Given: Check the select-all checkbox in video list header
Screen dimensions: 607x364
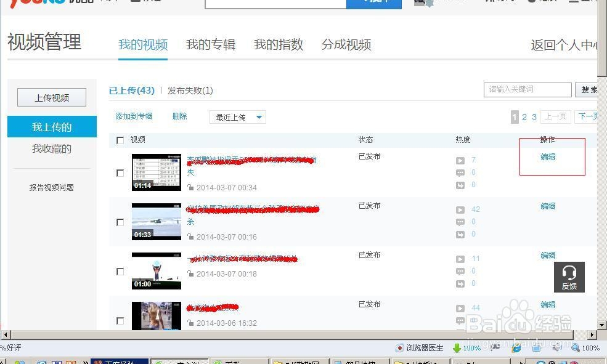Looking at the screenshot, I should pyautogui.click(x=120, y=140).
